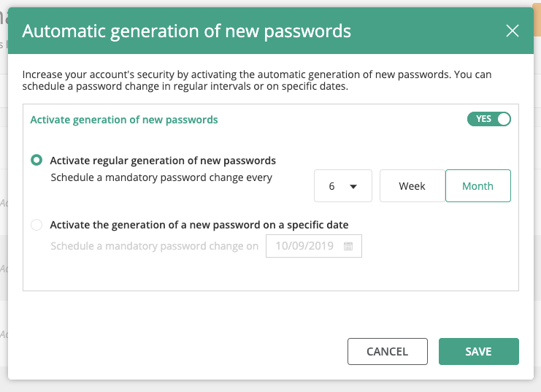Switch interval unit to Week
The image size is (541, 392).
(413, 185)
